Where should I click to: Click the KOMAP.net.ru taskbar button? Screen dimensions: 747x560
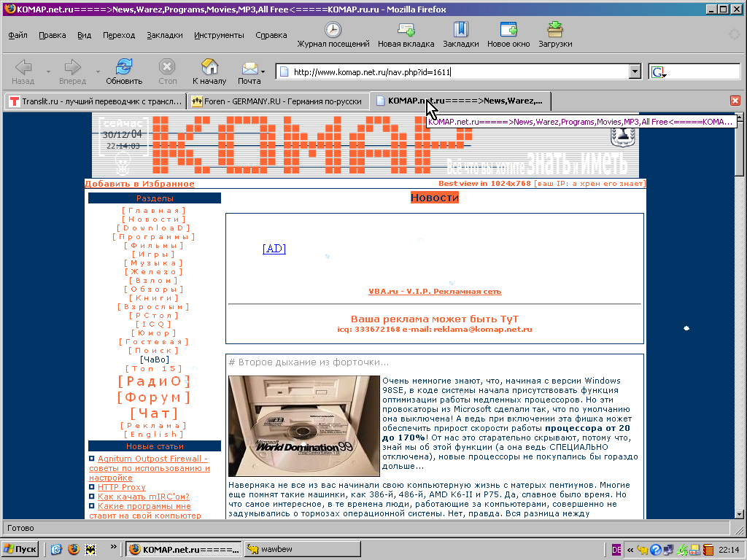coord(183,549)
